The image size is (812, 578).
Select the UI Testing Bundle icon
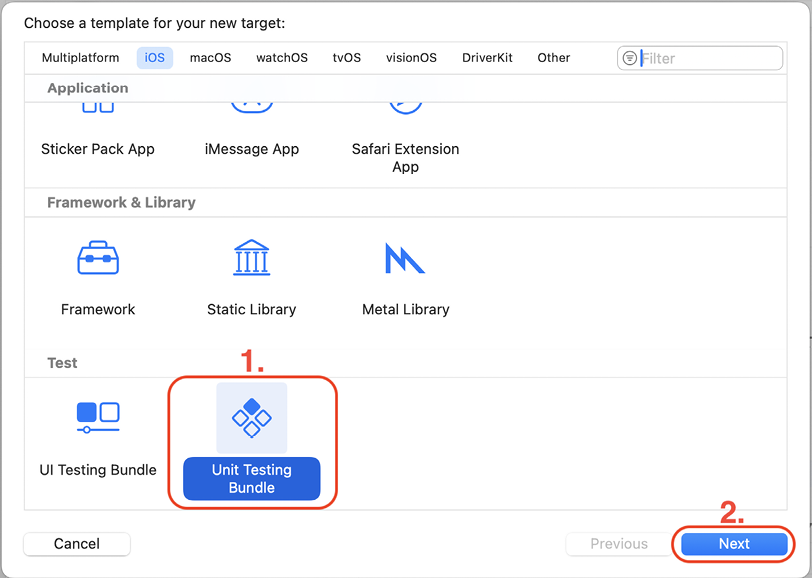point(98,417)
